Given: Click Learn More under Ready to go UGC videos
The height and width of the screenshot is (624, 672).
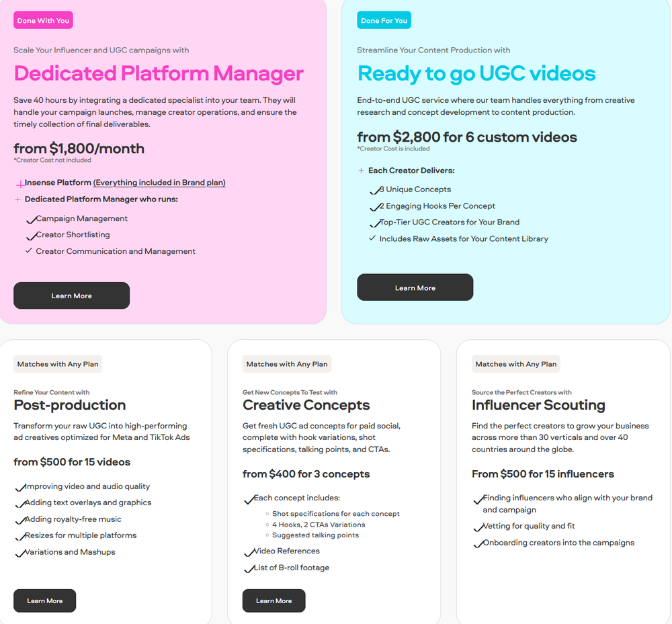Looking at the screenshot, I should pos(415,287).
